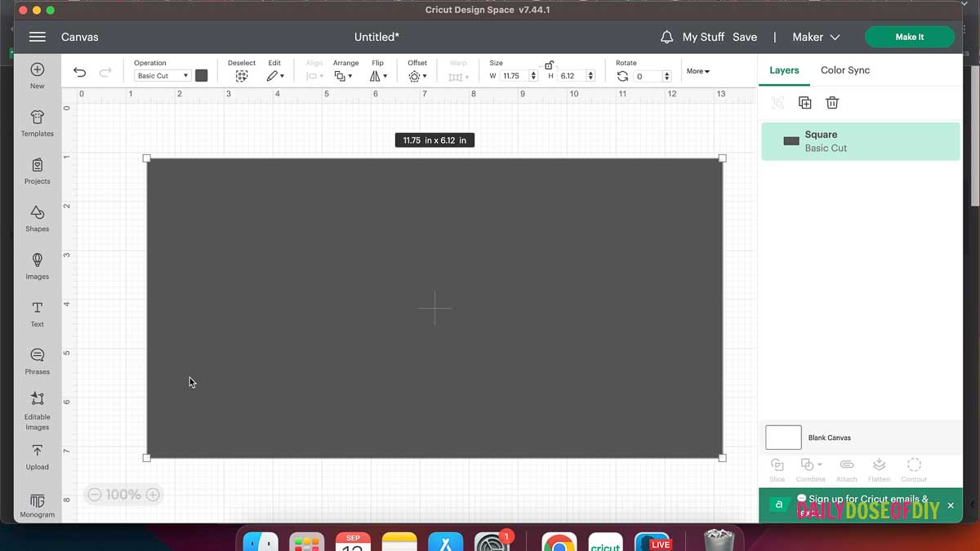Select the Square layer row
The height and width of the screenshot is (551, 980).
(861, 141)
